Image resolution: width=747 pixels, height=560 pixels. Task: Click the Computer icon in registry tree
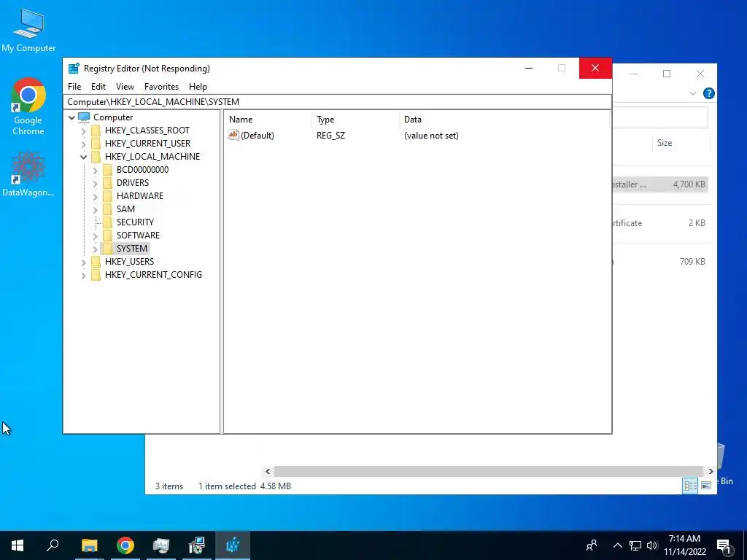[x=84, y=117]
